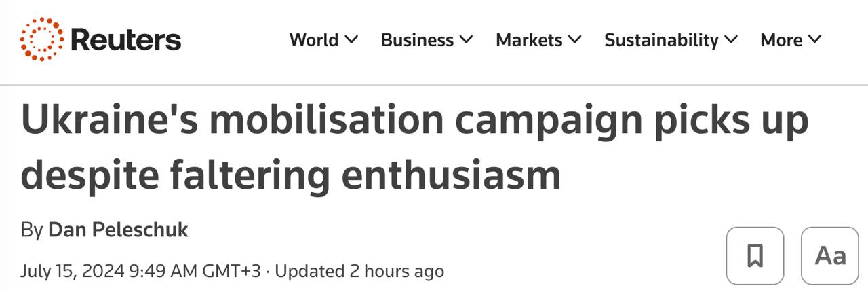Screen dimensions: 868x290
Task: Click the headline text "despite faltering enthusiasm"
Action: coord(291,175)
